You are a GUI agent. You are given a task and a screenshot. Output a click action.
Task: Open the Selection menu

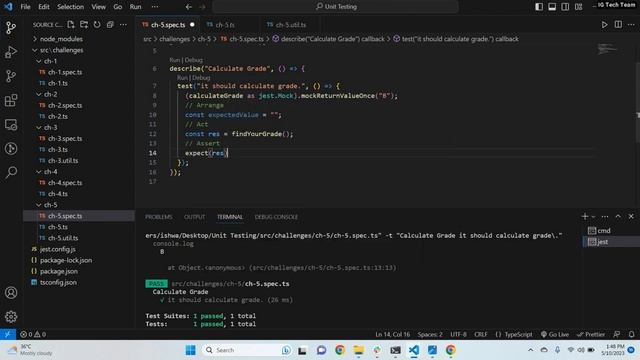pos(70,7)
